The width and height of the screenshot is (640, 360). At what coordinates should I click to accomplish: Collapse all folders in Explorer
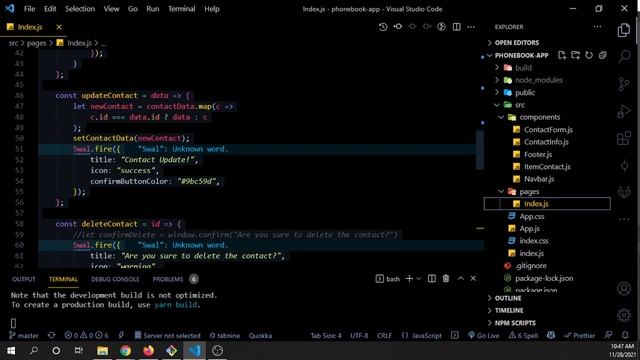(602, 55)
